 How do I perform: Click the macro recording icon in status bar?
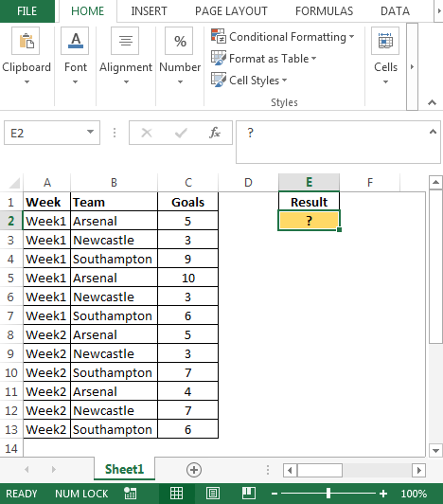[x=130, y=493]
